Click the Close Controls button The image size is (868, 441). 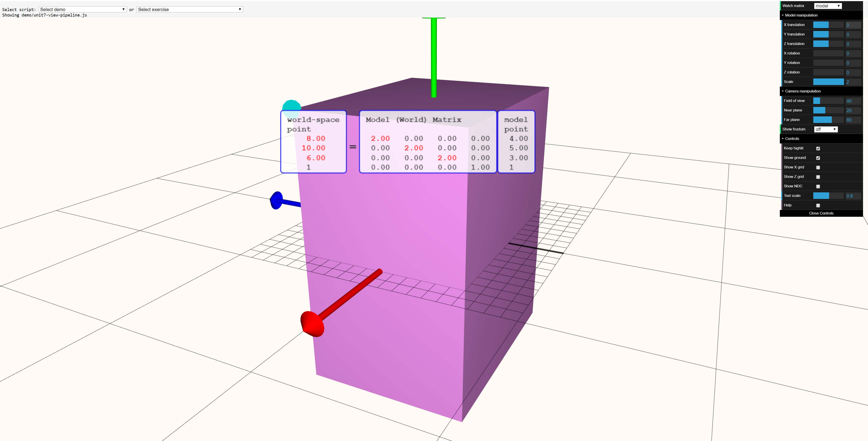click(x=821, y=213)
